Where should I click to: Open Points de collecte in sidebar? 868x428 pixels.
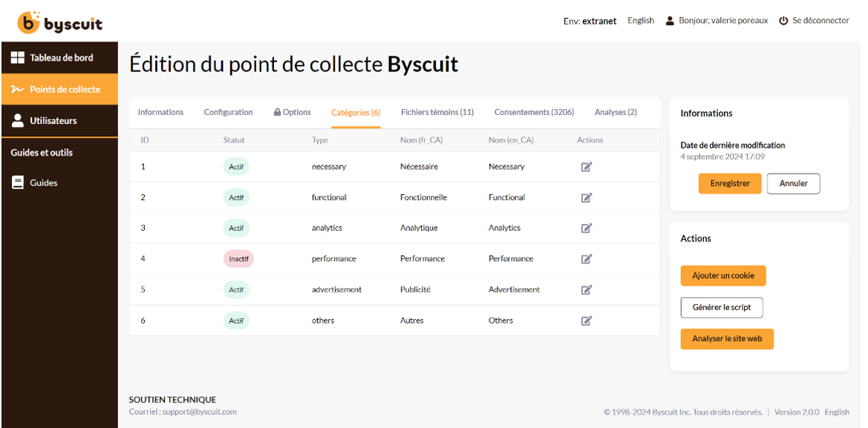tap(59, 89)
